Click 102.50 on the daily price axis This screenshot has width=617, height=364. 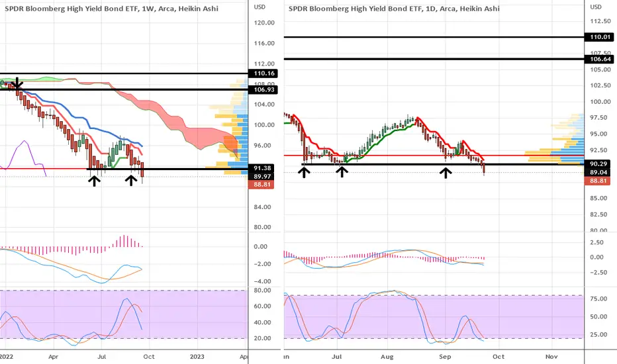point(600,85)
